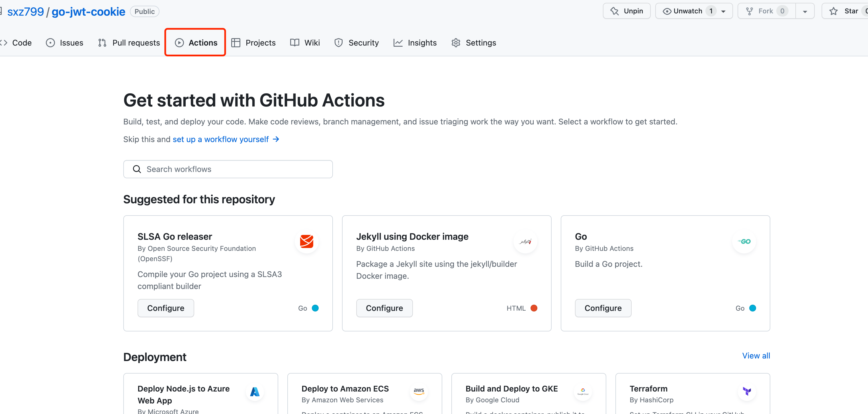Open the go-jwt-cookie repository link
The width and height of the screenshot is (868, 414).
88,12
